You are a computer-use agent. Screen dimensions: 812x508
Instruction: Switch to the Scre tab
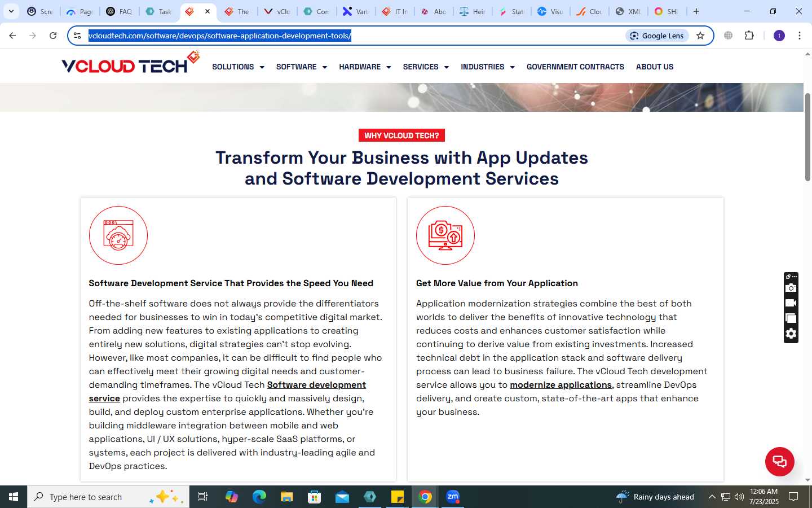[x=40, y=11]
